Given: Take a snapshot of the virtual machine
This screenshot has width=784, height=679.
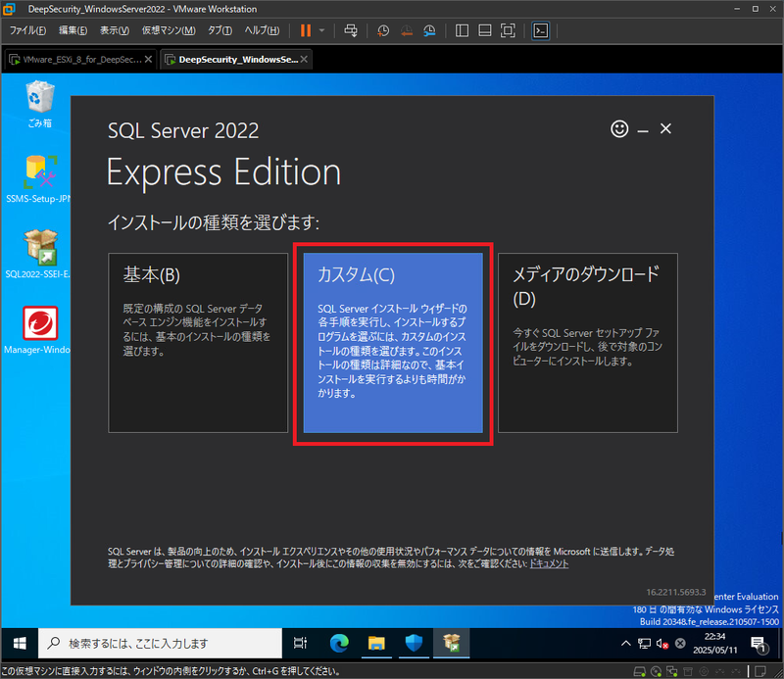Looking at the screenshot, I should tap(383, 30).
